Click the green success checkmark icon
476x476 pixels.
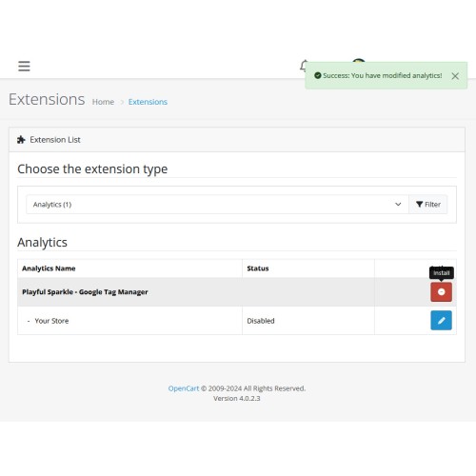tap(318, 75)
